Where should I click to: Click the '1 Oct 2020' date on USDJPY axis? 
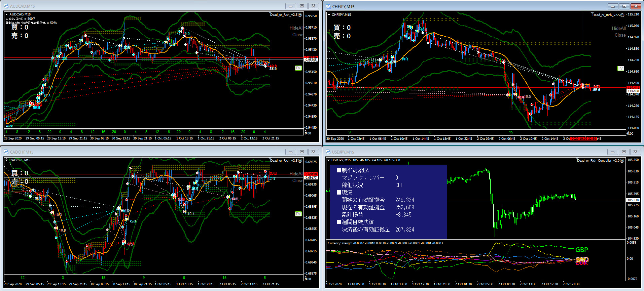(x=334, y=284)
